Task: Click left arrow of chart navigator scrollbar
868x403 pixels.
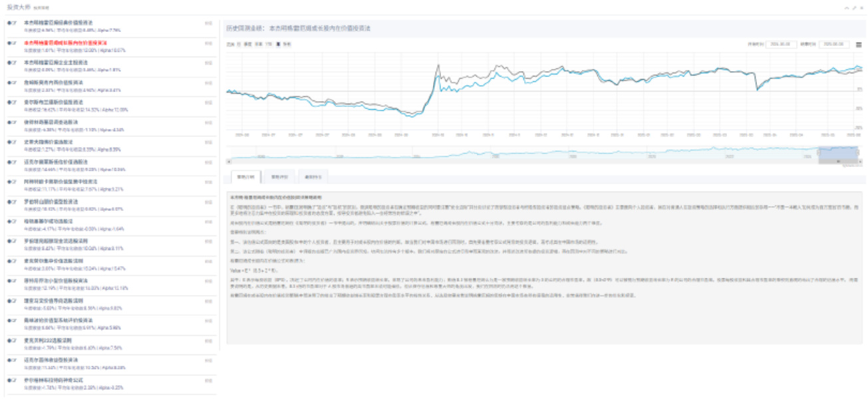Action: [229, 161]
